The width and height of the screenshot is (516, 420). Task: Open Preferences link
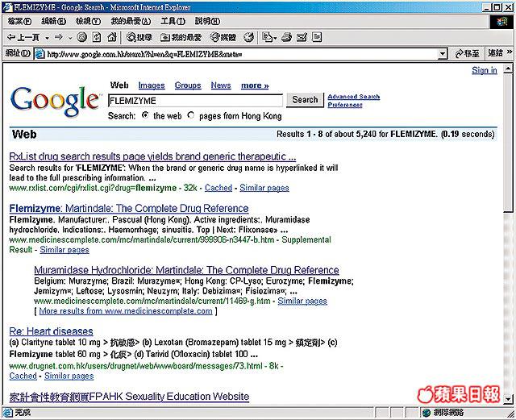pyautogui.click(x=345, y=105)
